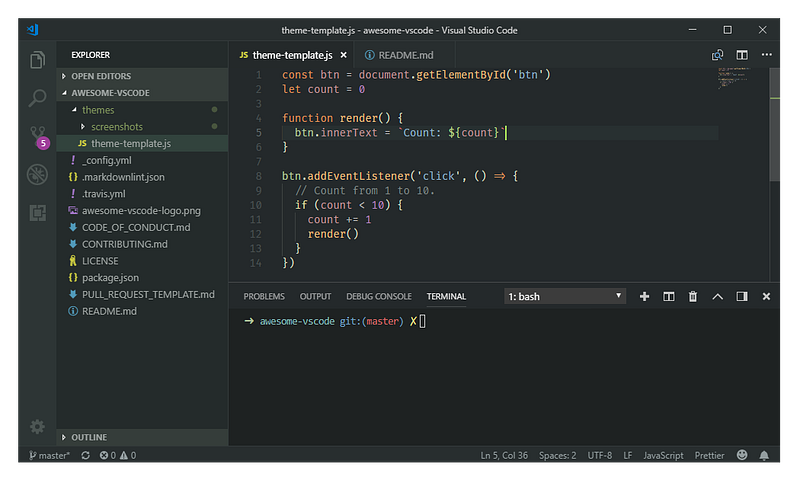
Task: Click 'Ln 5, Col 36' in status bar
Action: click(504, 455)
